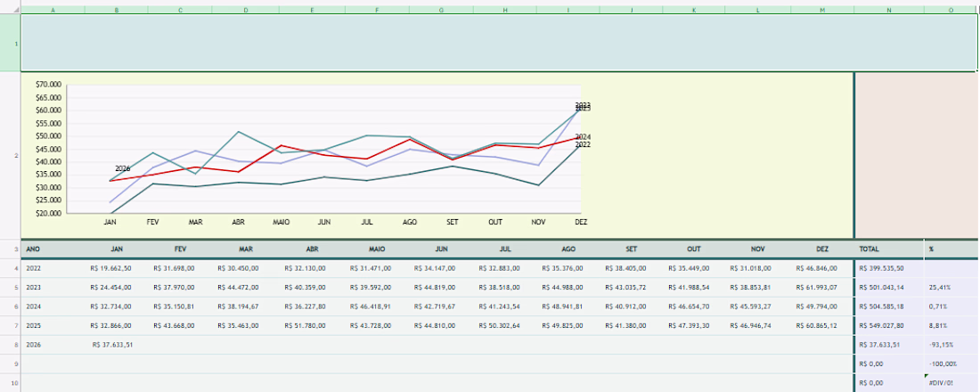
Task: Select the 2023 year cell in the table
Action: coord(53,287)
